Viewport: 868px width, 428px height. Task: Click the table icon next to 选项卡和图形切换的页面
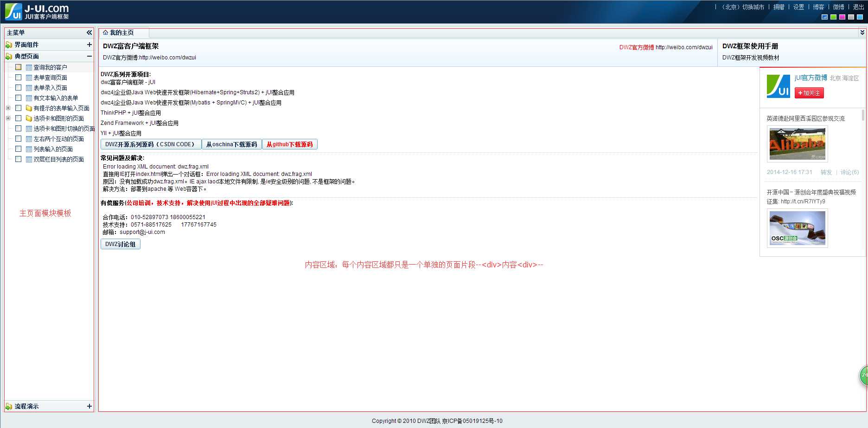(x=29, y=129)
